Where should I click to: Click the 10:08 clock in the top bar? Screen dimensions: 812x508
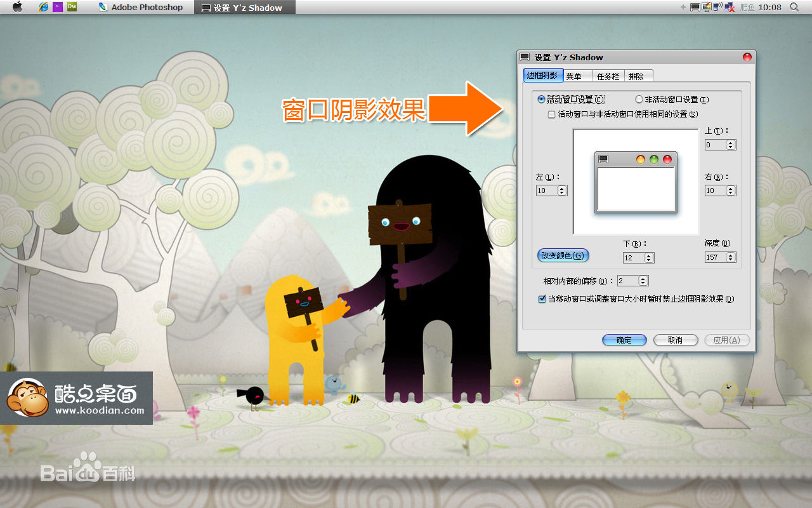point(769,7)
